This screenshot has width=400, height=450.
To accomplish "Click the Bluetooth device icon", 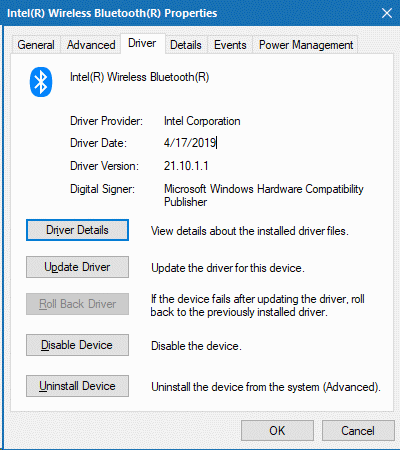I will click(x=41, y=82).
